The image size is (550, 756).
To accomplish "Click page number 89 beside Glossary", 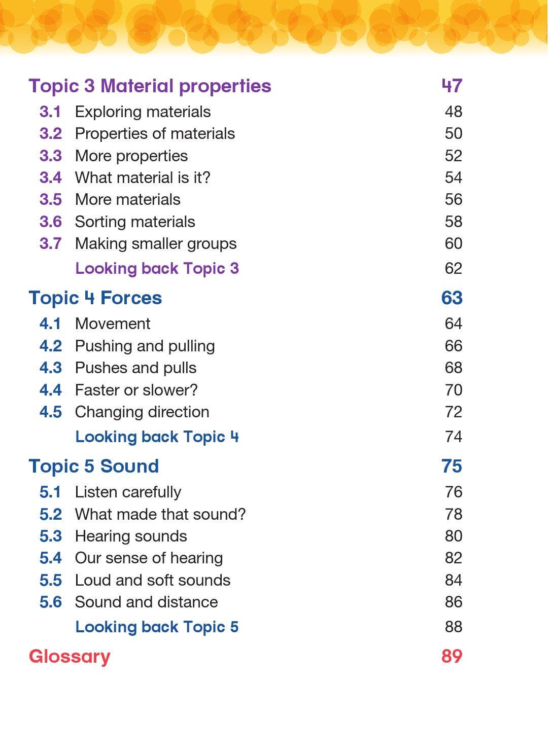I will 452,656.
